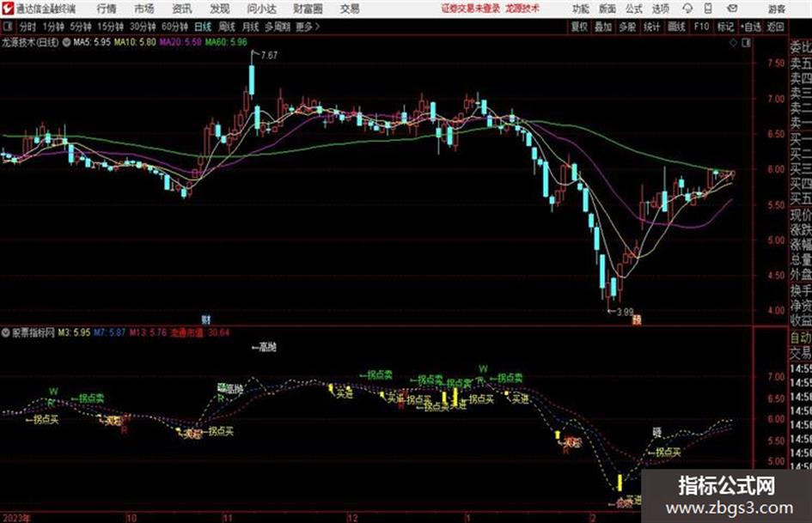Viewport: 812px width, 523px height.
Task: Click the MA10: 5.80 label
Action: coord(135,42)
